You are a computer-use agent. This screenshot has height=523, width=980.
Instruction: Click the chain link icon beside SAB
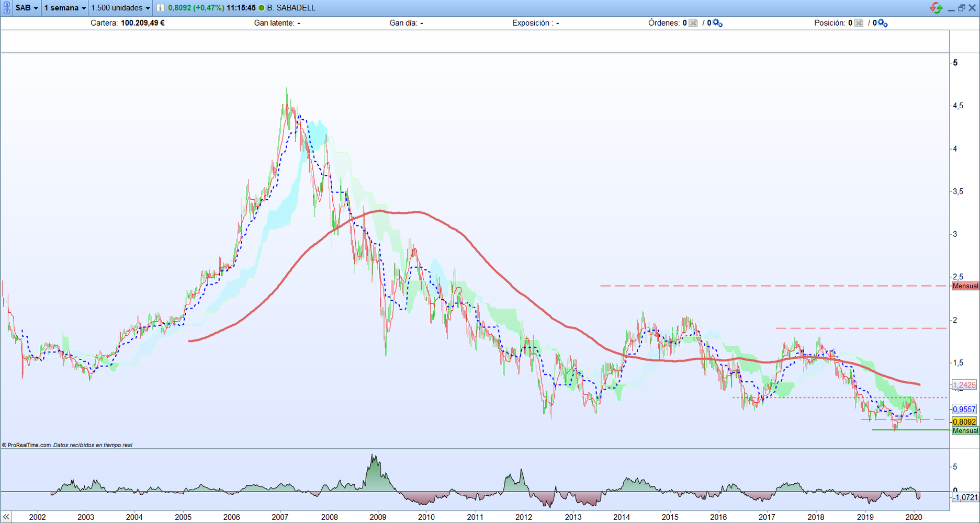(7, 8)
